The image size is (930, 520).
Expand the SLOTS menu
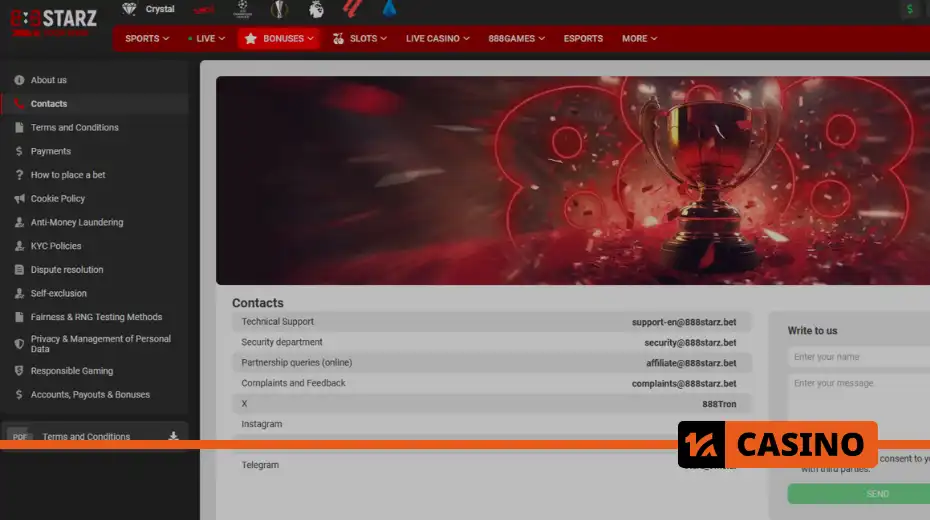coord(360,39)
